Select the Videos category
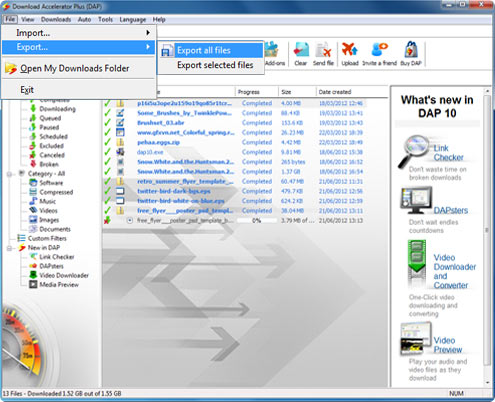This screenshot has height=402, width=495. click(44, 211)
